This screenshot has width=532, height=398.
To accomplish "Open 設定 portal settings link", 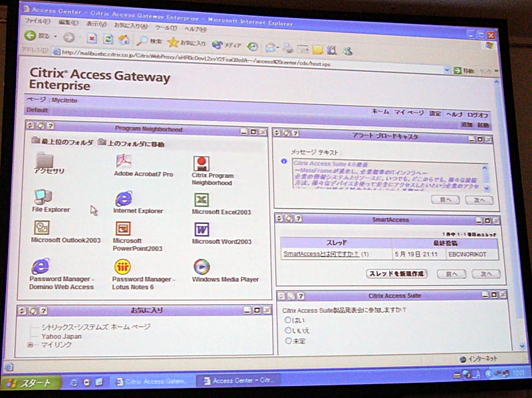I will coord(435,113).
